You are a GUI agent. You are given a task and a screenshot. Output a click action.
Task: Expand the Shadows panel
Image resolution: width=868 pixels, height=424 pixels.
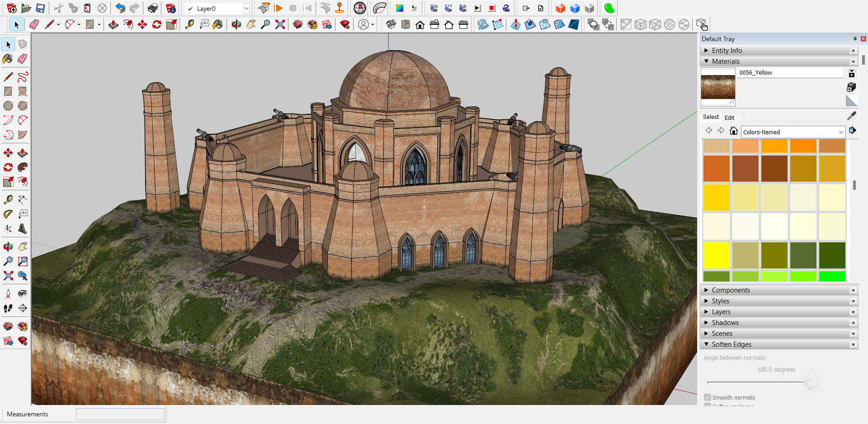coord(706,323)
